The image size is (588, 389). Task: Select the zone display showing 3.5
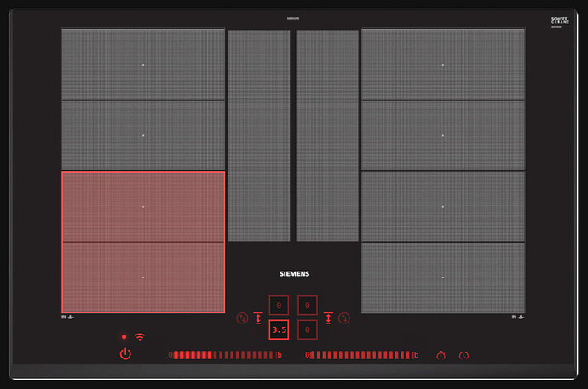pos(279,330)
